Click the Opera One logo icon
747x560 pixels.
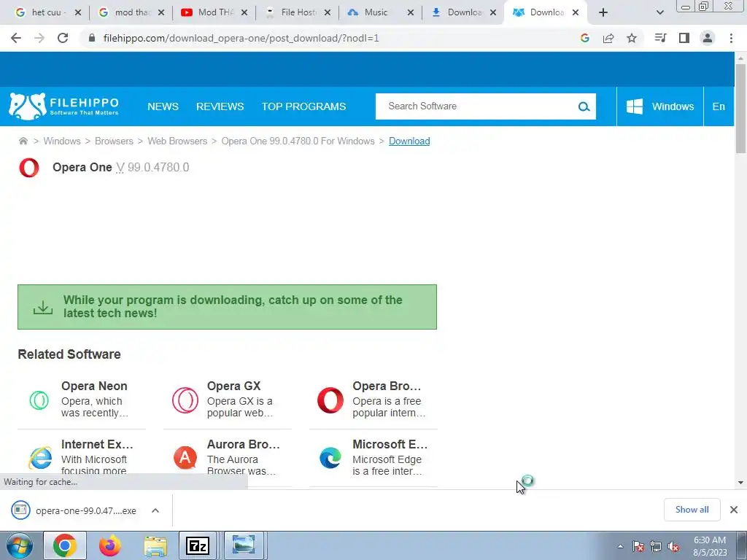click(29, 168)
